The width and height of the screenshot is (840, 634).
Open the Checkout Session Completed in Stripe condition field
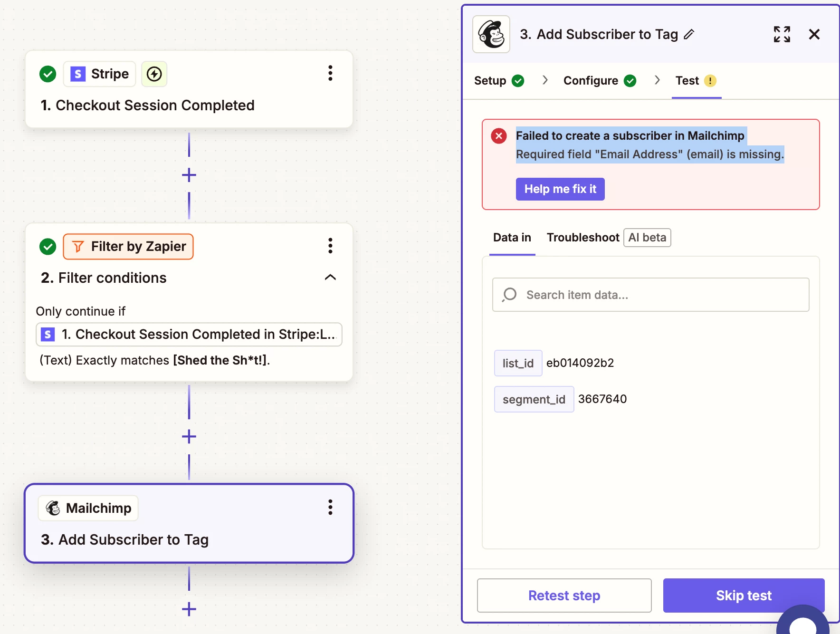coord(189,335)
